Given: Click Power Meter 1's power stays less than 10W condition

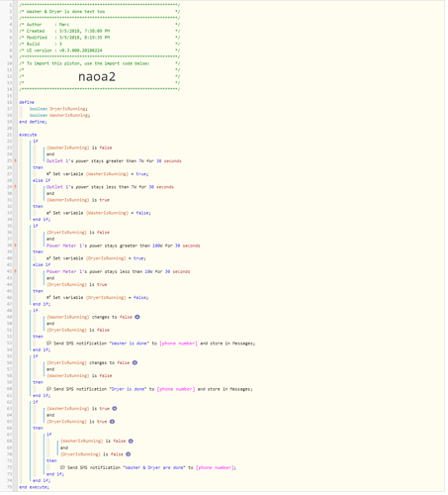Looking at the screenshot, I should (119, 272).
